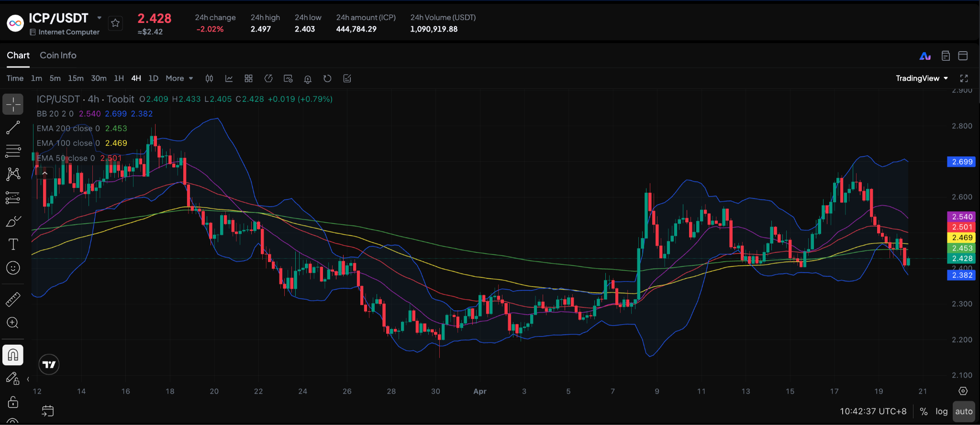The width and height of the screenshot is (980, 425).
Task: Select the brush drawing tool
Action: pos(13,221)
